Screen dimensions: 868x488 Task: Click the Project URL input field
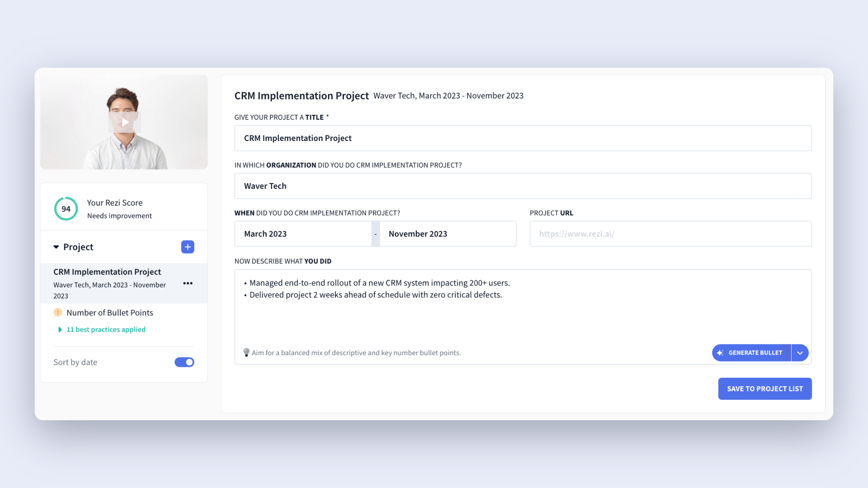[671, 234]
